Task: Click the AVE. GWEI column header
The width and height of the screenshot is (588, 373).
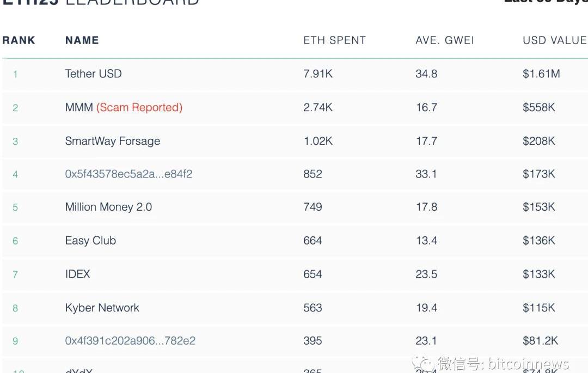Action: tap(445, 40)
